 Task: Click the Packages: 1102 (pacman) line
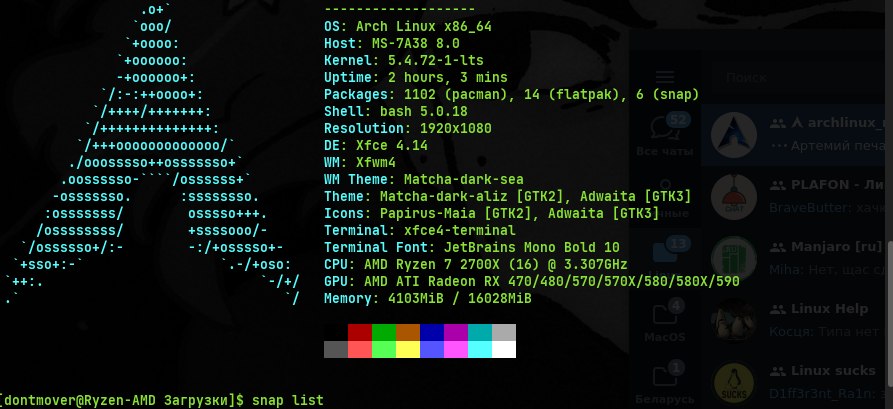click(x=511, y=95)
